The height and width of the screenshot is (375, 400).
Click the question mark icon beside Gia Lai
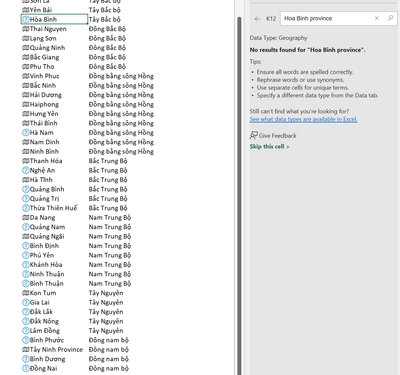(x=26, y=303)
